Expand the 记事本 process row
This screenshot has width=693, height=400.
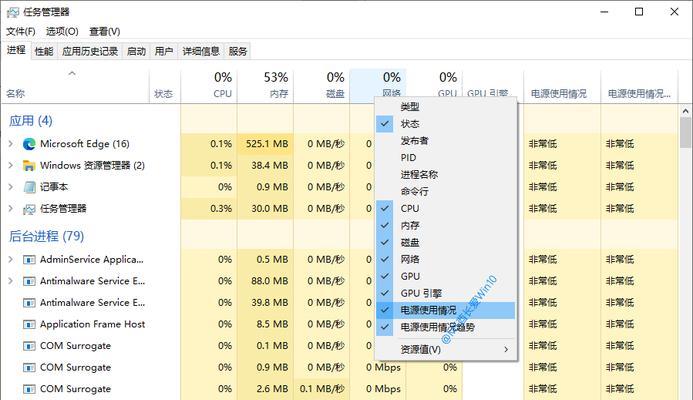pos(11,187)
